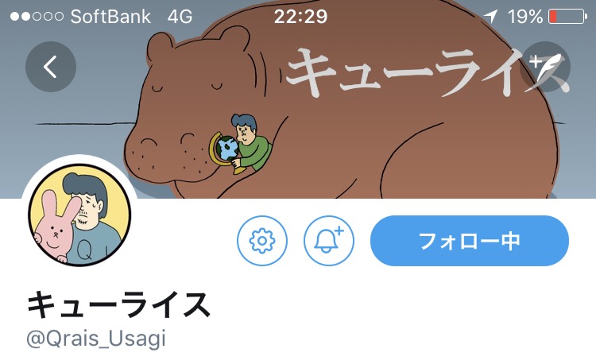Tap the back arrow button
Image resolution: width=596 pixels, height=364 pixels.
point(51,67)
